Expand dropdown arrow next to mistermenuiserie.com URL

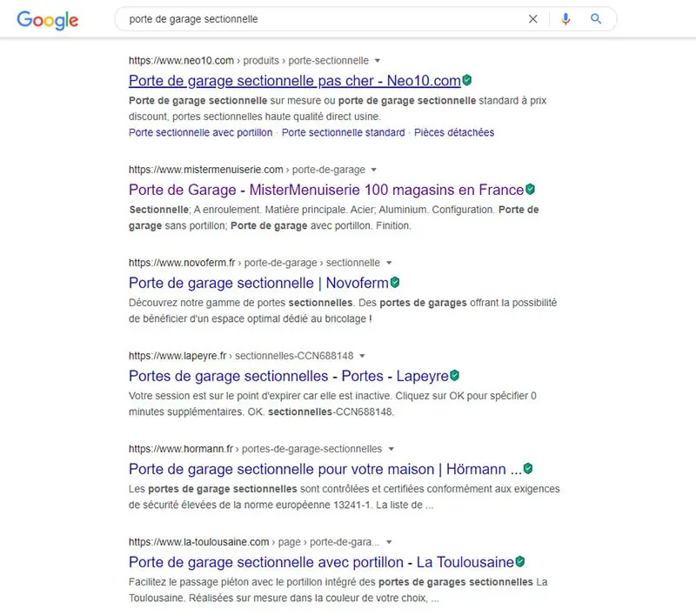[x=374, y=170]
